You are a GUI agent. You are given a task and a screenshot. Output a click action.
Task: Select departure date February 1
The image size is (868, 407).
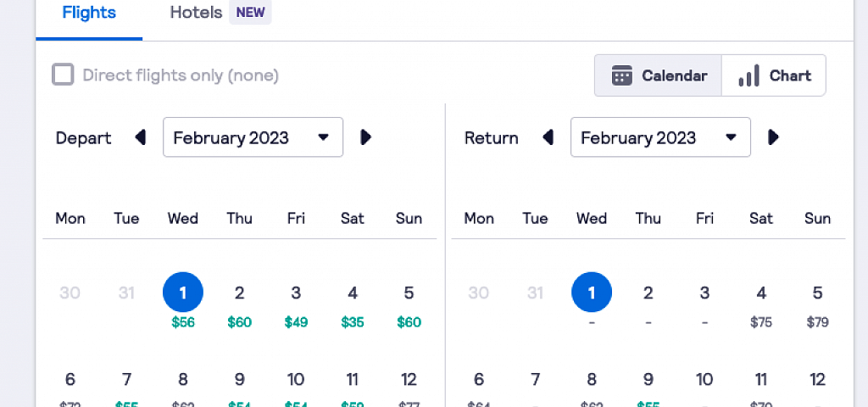pyautogui.click(x=183, y=293)
